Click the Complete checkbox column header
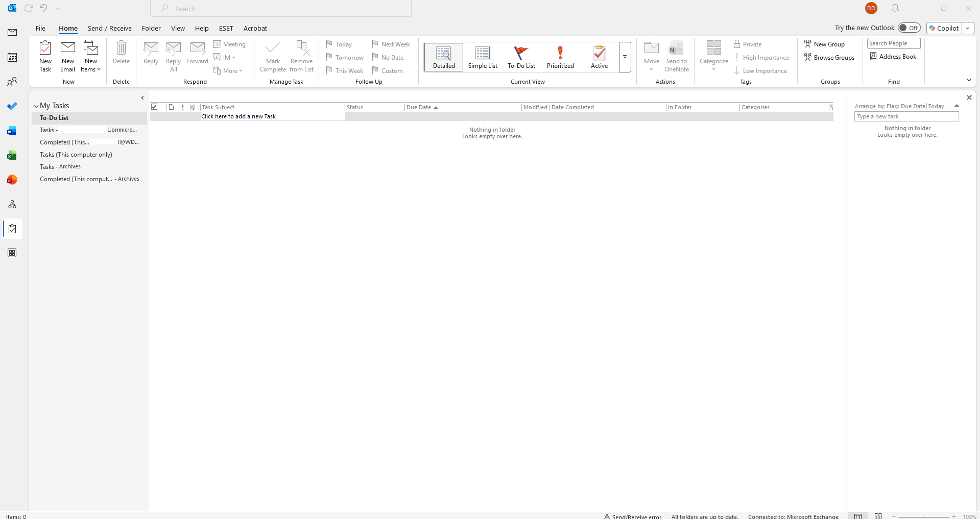 click(154, 107)
